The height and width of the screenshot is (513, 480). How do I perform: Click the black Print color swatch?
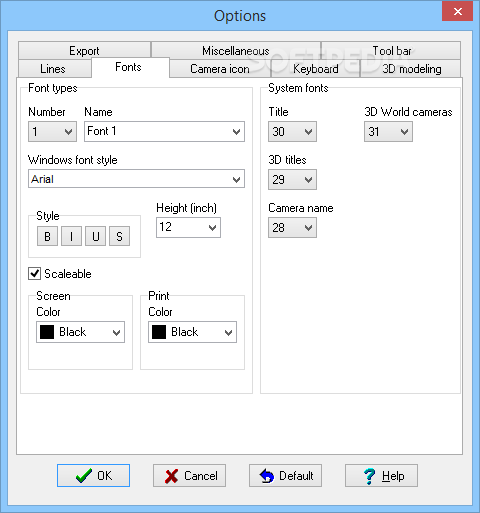pyautogui.click(x=159, y=332)
